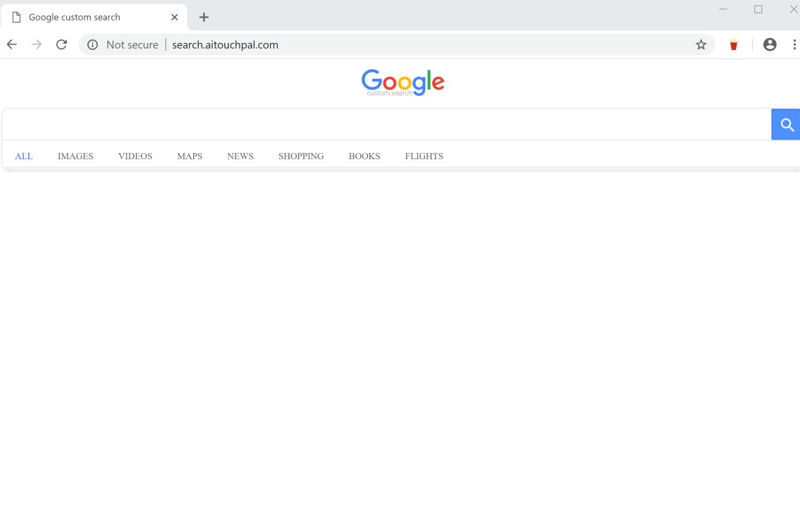The width and height of the screenshot is (800, 532).
Task: Maximize the browser window
Action: pos(758,9)
